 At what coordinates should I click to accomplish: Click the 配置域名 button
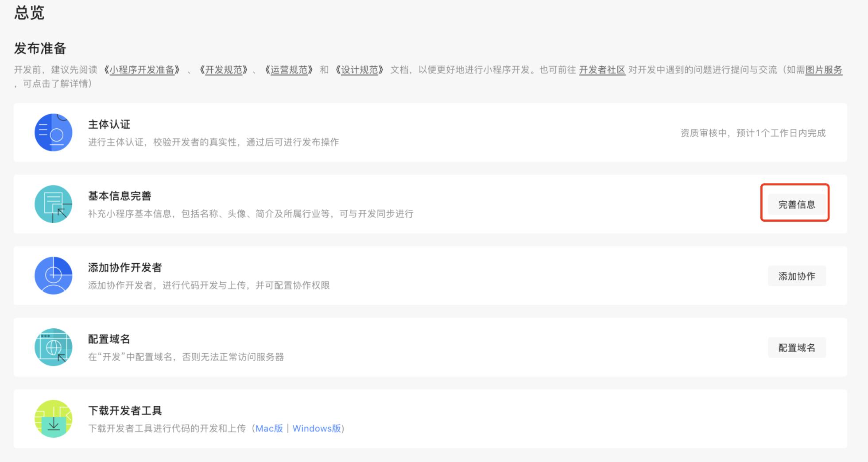[x=797, y=348]
